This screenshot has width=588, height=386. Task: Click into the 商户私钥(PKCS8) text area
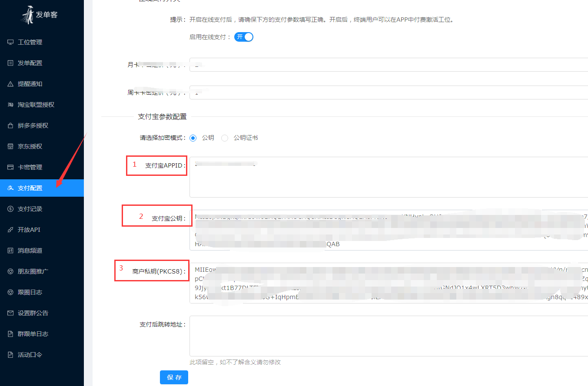point(389,283)
